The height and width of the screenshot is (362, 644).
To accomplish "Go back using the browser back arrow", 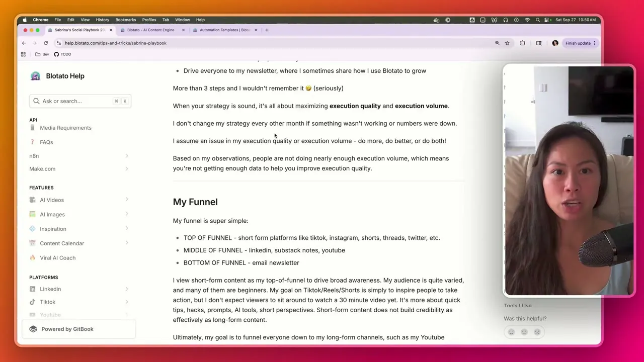I will tap(24, 43).
